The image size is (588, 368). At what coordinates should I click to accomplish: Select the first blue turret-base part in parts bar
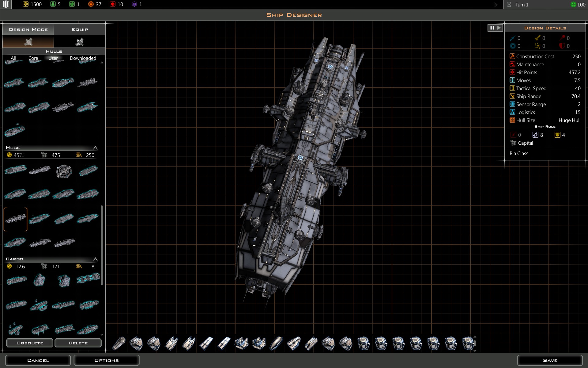click(x=241, y=343)
